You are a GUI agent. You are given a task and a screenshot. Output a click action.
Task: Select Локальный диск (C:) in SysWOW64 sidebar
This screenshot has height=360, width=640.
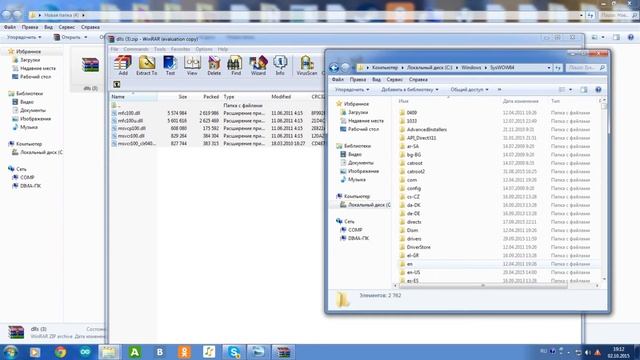pyautogui.click(x=365, y=205)
